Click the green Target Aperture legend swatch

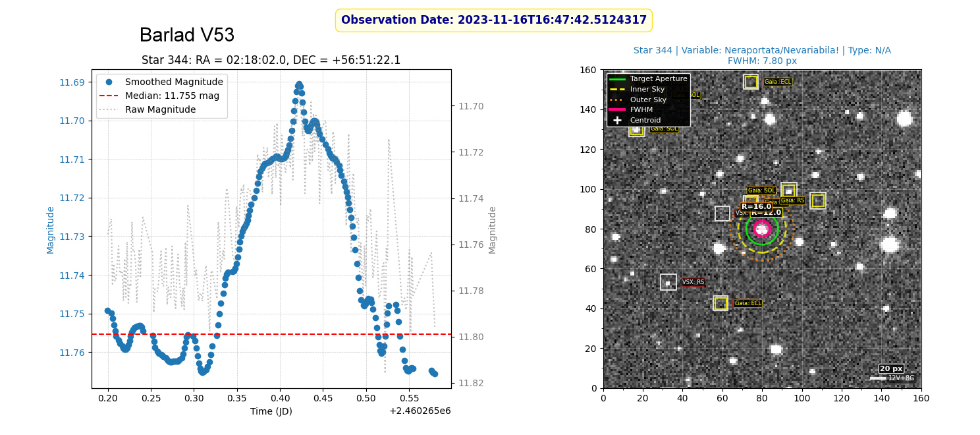coord(617,79)
